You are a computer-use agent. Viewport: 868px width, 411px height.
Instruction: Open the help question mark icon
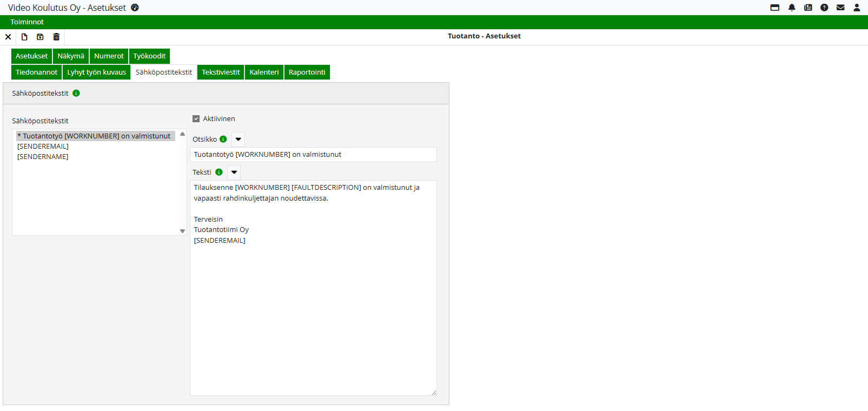tap(824, 8)
